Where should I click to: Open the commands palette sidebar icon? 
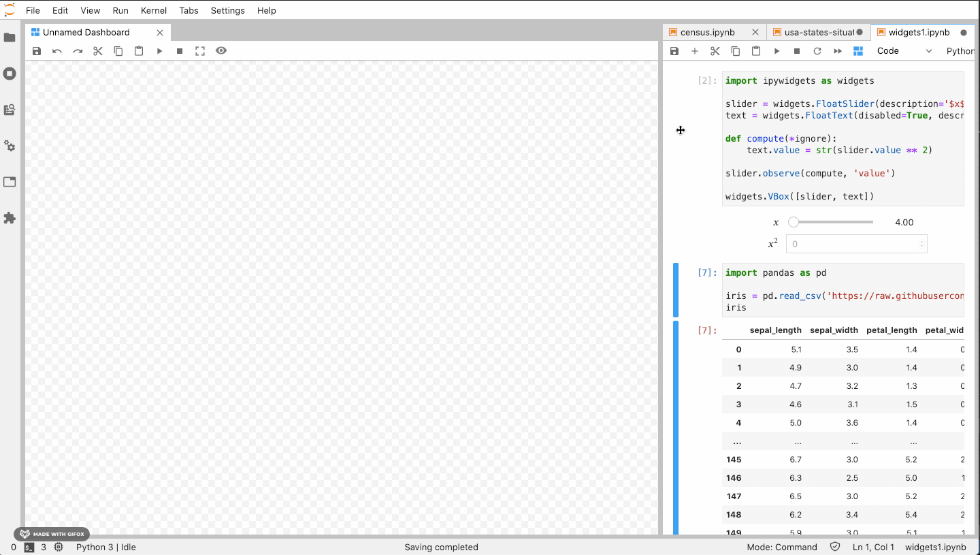(x=10, y=110)
